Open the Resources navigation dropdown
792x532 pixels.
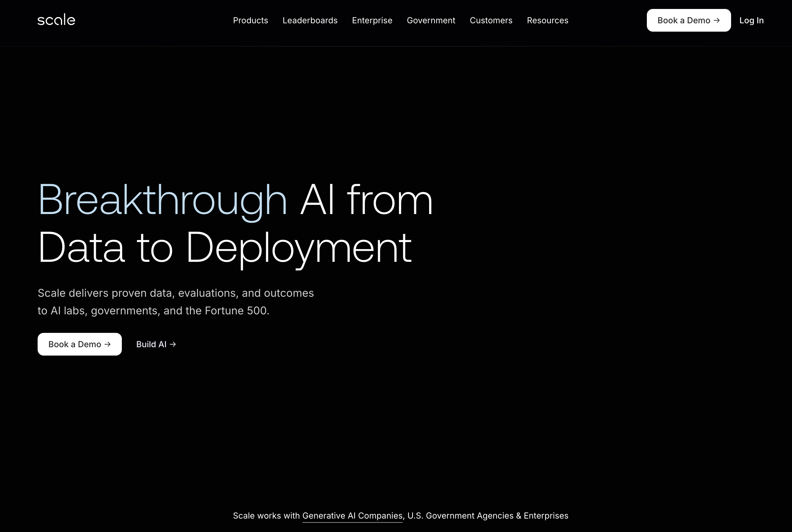pyautogui.click(x=547, y=20)
